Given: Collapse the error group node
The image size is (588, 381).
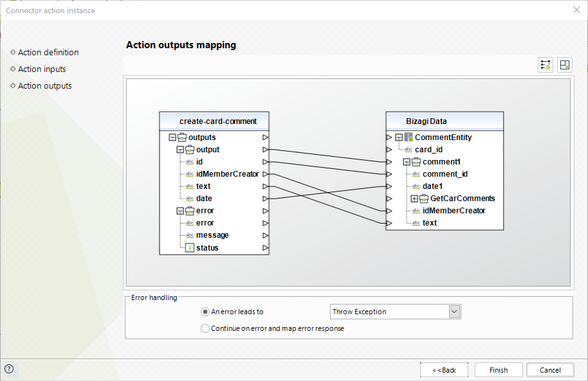Looking at the screenshot, I should [180, 211].
